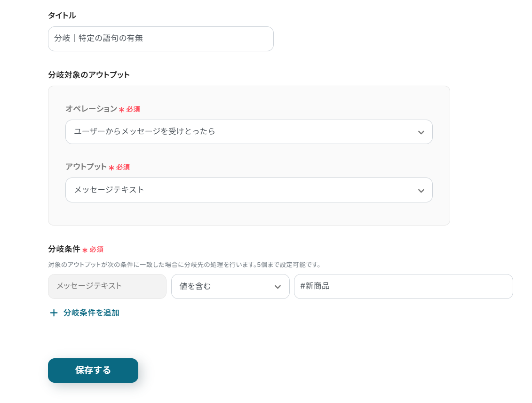Click the red required asterisk beside 分岐条件
The width and height of the screenshot is (532, 403).
(85, 250)
